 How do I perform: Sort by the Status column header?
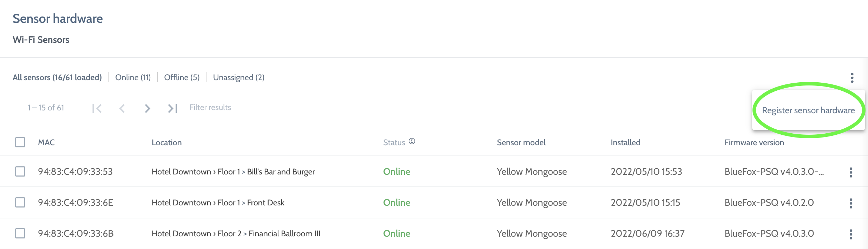[x=394, y=142]
